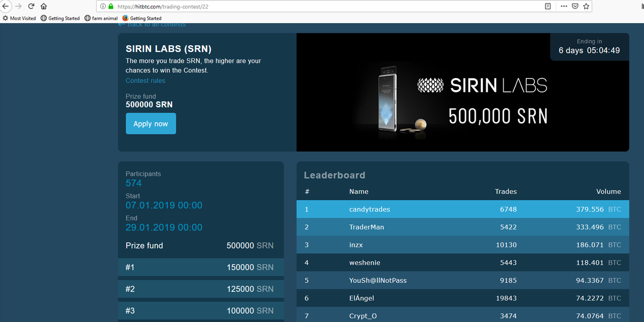Save page to Pocket icon
This screenshot has width=644, height=322.
pyautogui.click(x=575, y=7)
